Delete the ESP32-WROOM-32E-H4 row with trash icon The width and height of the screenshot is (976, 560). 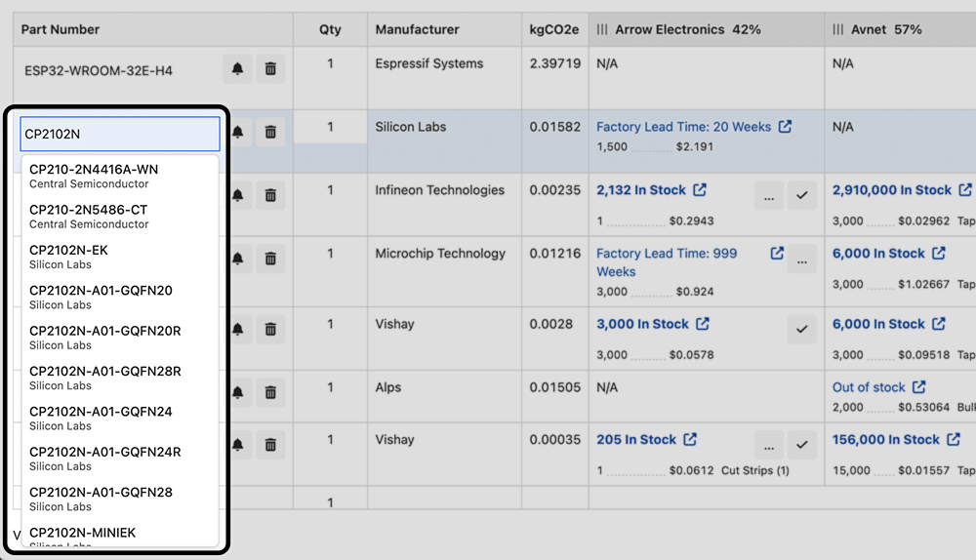[270, 68]
